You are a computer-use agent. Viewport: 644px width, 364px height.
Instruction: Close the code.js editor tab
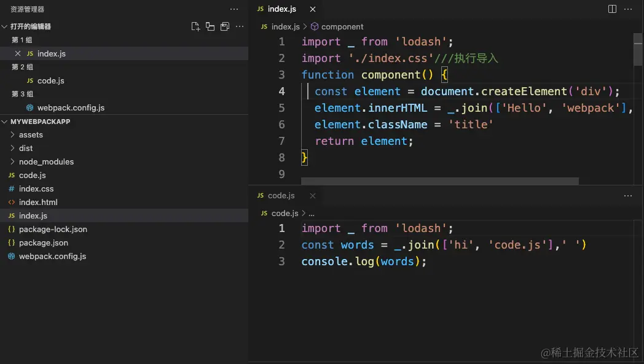pos(313,196)
